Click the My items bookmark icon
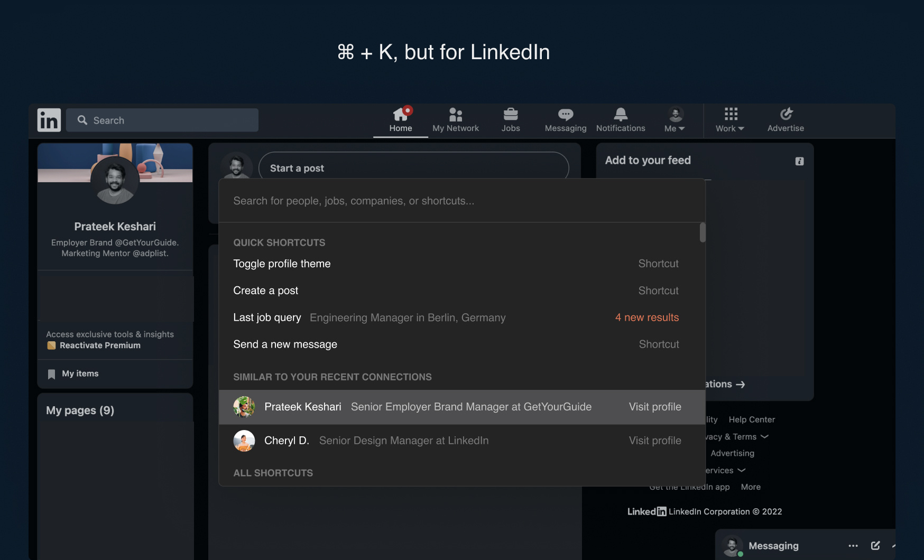The height and width of the screenshot is (560, 924). 51,374
